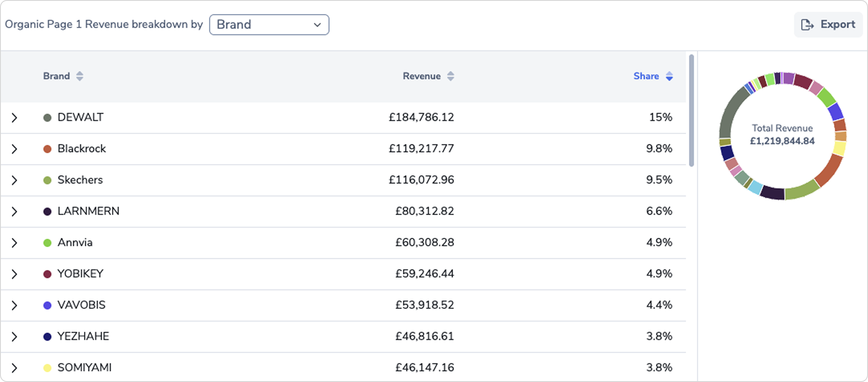Click SOMIYAMI yellow color dot
The height and width of the screenshot is (382, 868).
tap(47, 368)
